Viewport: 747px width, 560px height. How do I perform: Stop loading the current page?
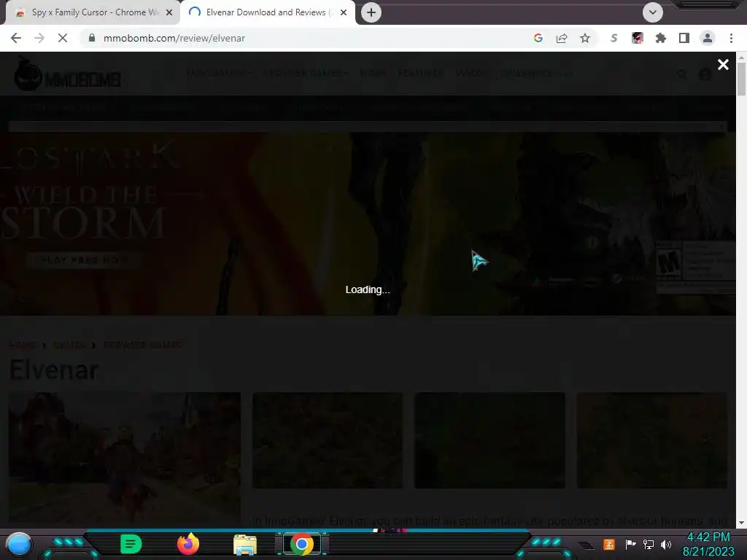63,38
